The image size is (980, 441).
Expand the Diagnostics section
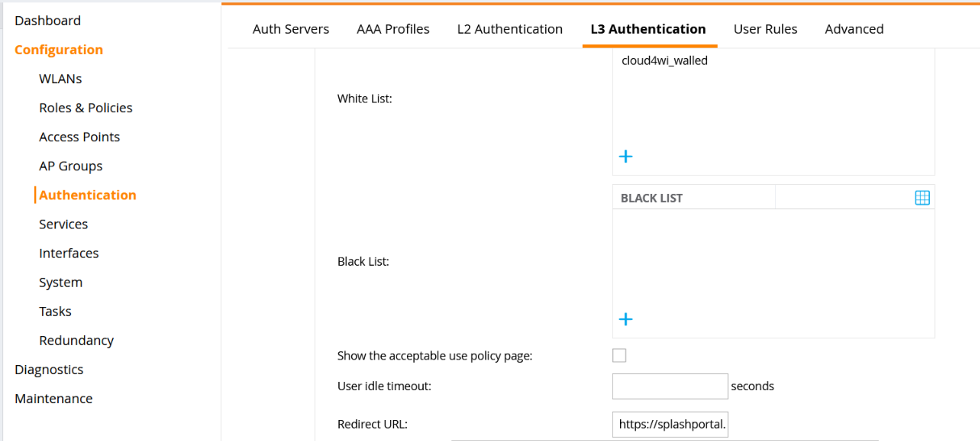49,369
